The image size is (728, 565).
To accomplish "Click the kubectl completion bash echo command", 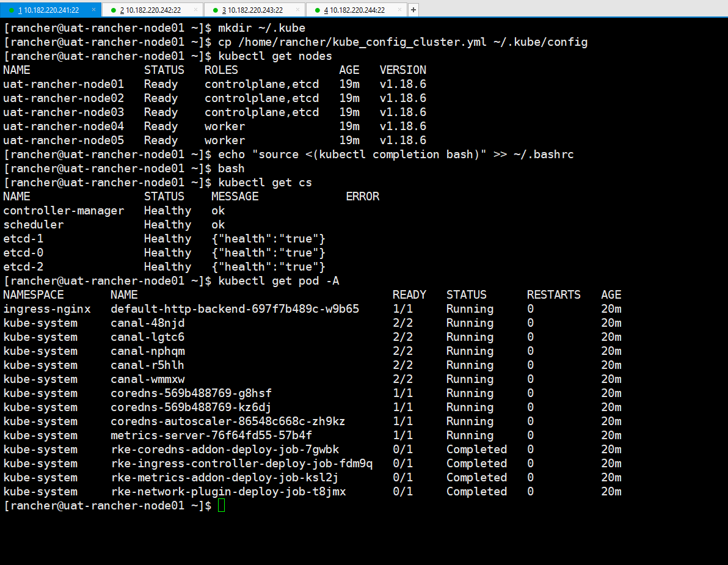I will [396, 155].
